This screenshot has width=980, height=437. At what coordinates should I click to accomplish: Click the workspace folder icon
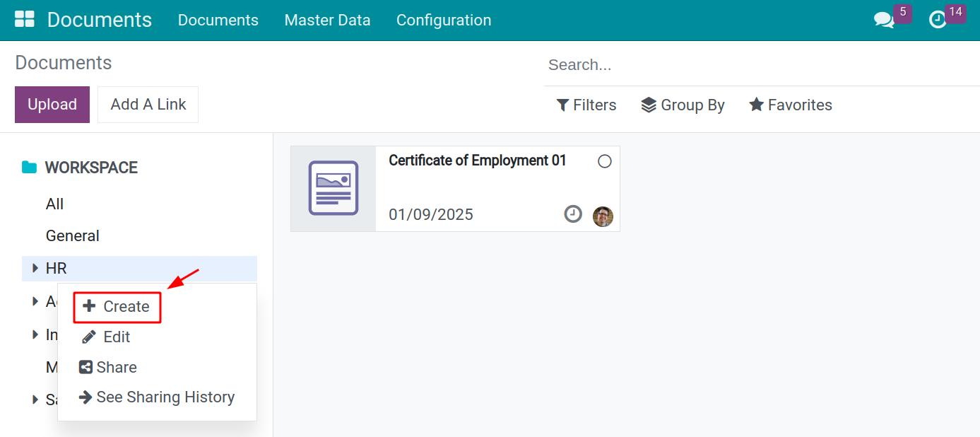pyautogui.click(x=29, y=168)
